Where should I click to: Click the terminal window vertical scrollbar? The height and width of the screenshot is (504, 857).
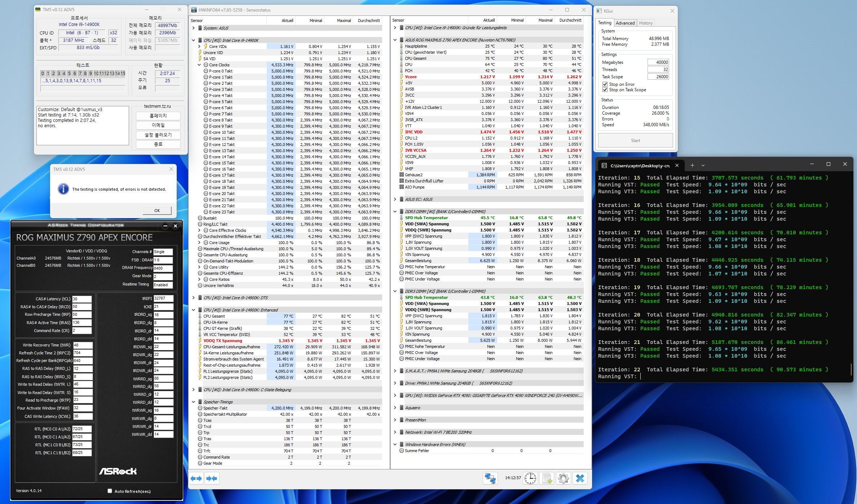pos(851,369)
